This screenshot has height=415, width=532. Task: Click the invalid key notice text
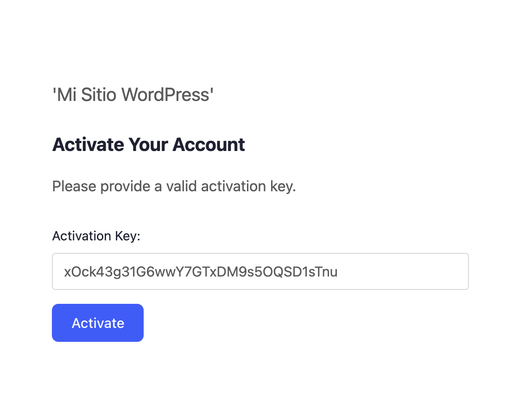174,187
